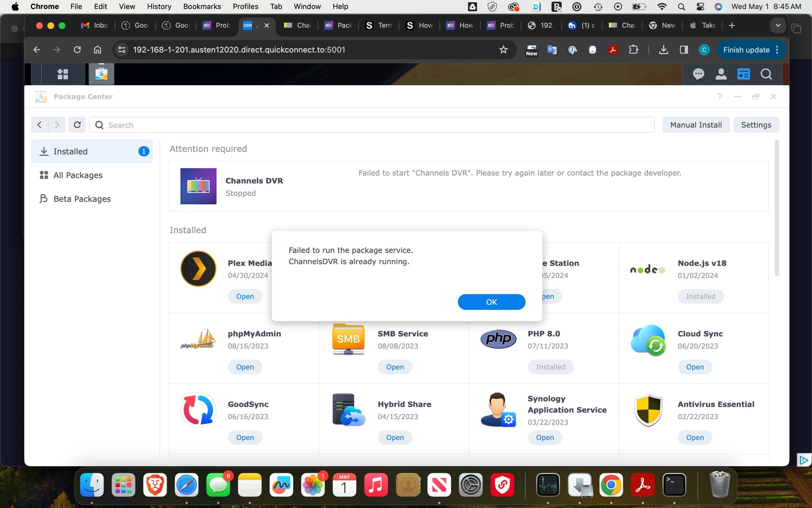The width and height of the screenshot is (812, 508).
Task: Expand the Chrome tab list dropdown
Action: [778, 25]
